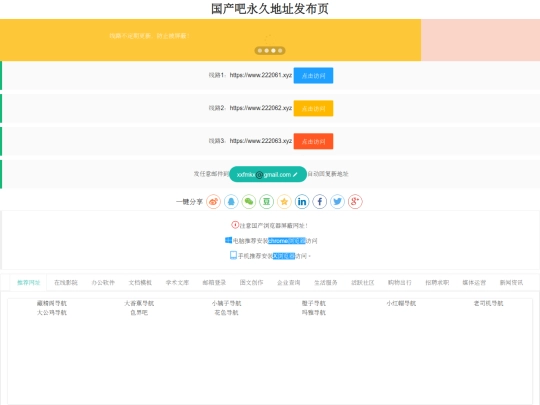540x405 pixels.
Task: Click the 国产吧永久地址发布页 page title
Action: tap(270, 9)
